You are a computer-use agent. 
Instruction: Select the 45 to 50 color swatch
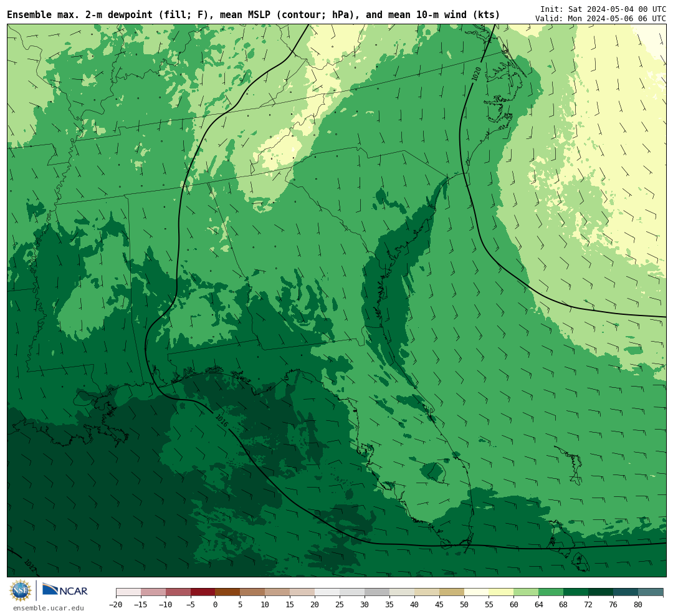click(452, 592)
